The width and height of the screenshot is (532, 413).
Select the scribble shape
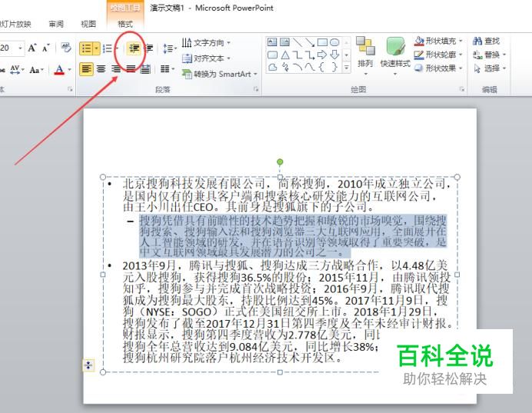[x=285, y=67]
